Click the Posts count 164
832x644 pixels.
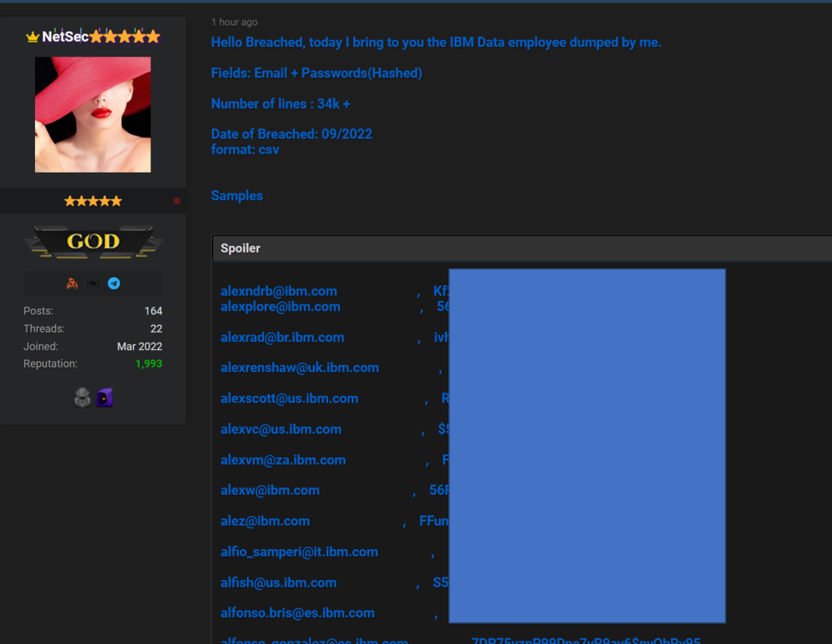click(154, 311)
